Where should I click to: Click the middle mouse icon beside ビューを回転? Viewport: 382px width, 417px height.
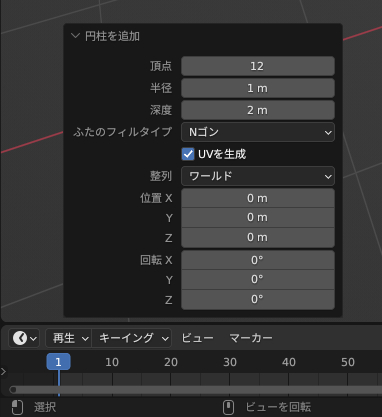[x=228, y=407]
